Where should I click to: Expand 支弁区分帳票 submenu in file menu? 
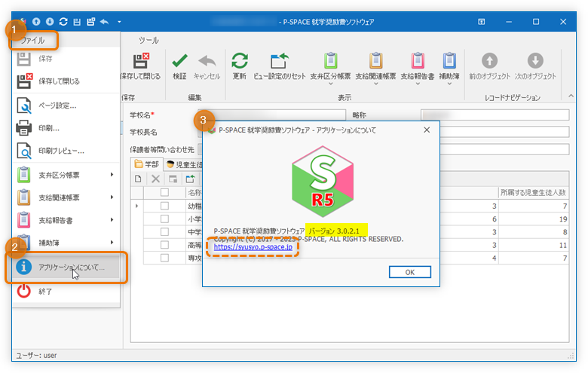(x=66, y=175)
